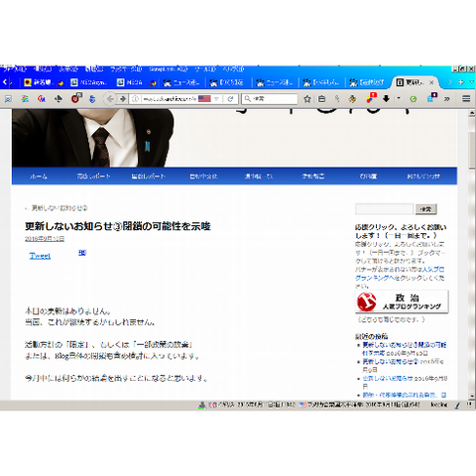Switch to the second MEGA tab
This screenshot has height=476, width=476.
coord(136,82)
